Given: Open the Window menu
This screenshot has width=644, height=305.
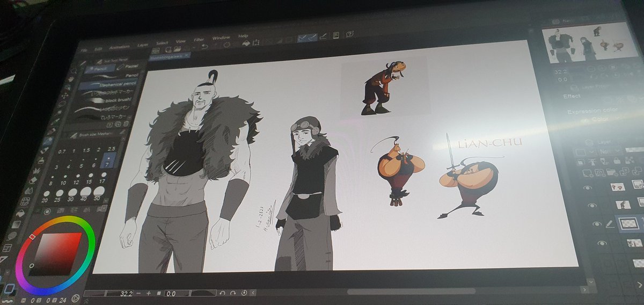Looking at the screenshot, I should (221, 39).
